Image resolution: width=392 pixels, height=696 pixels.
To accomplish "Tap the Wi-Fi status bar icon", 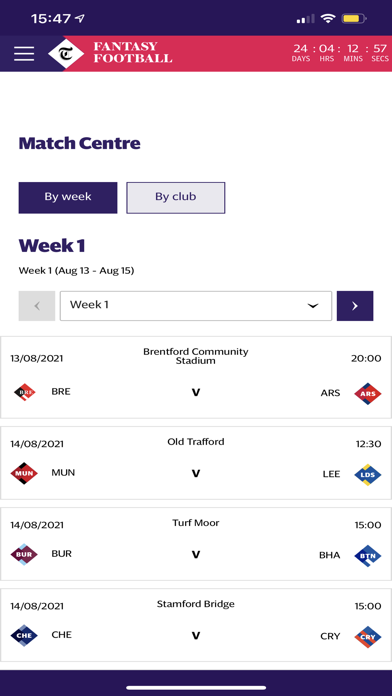I will click(x=328, y=19).
